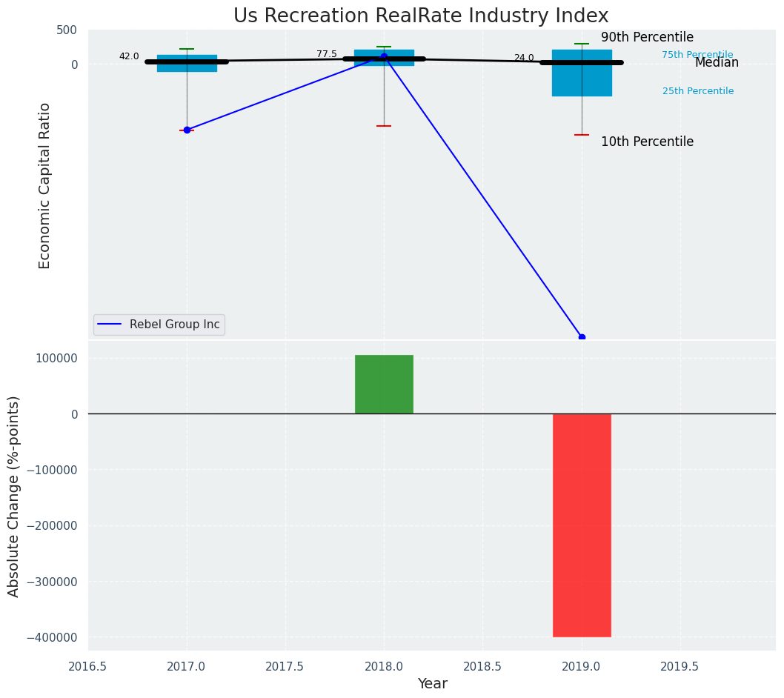Click the chart title Us Recreation RealRate Industry Index
Screen dimensions: 784x698
(x=420, y=16)
